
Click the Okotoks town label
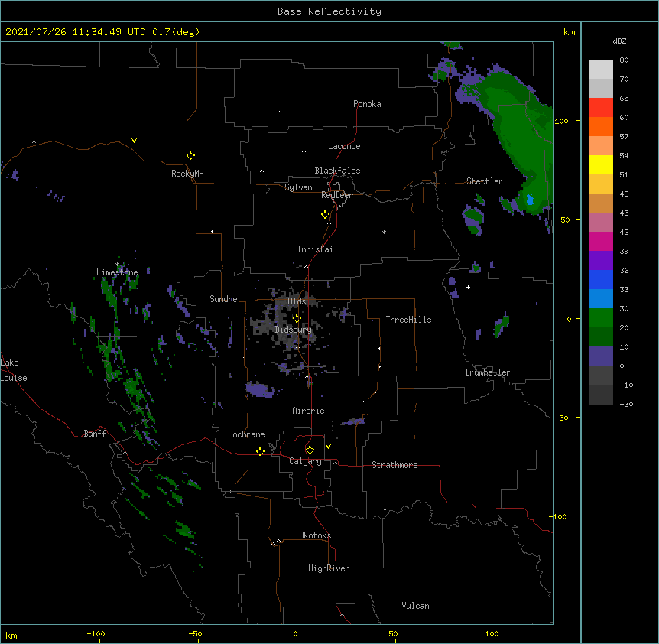coord(315,535)
